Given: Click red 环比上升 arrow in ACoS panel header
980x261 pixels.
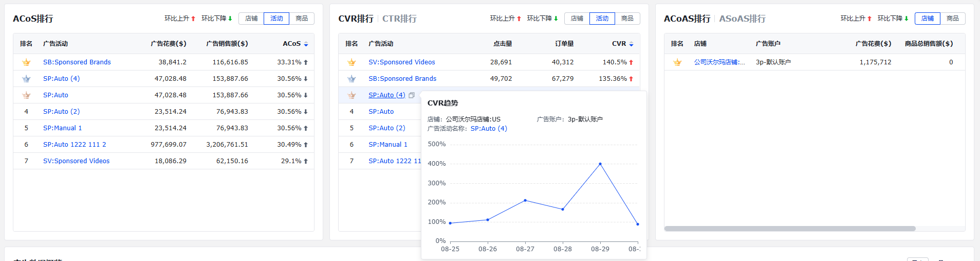Looking at the screenshot, I should (193, 19).
